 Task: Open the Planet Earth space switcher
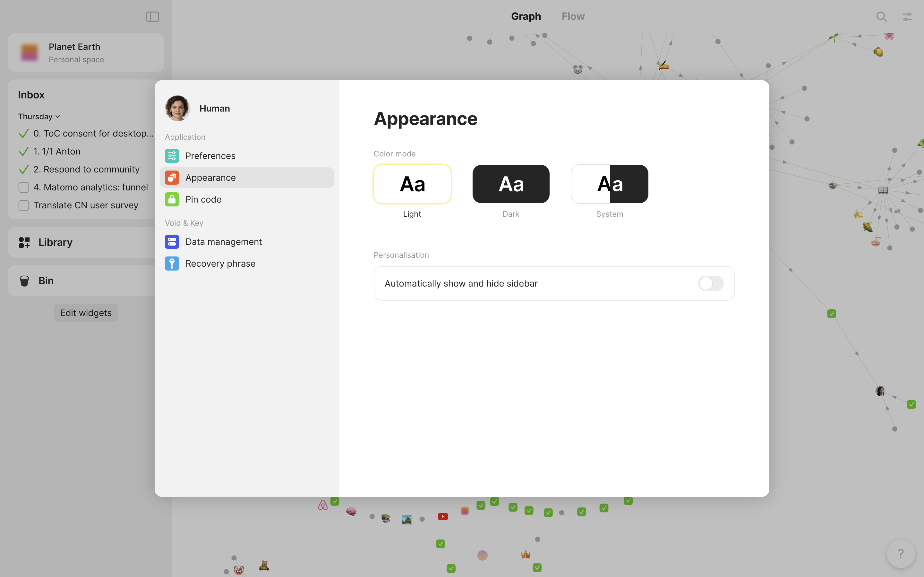click(86, 53)
